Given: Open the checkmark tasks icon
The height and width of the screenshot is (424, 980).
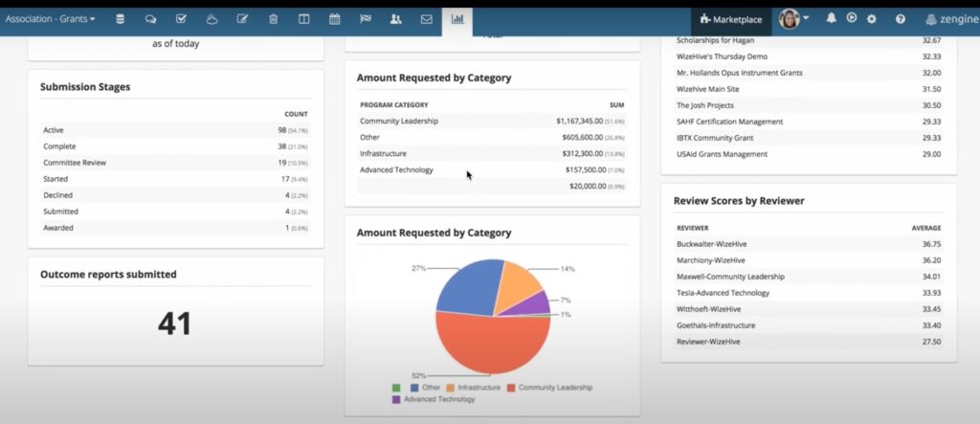Looking at the screenshot, I should (181, 19).
